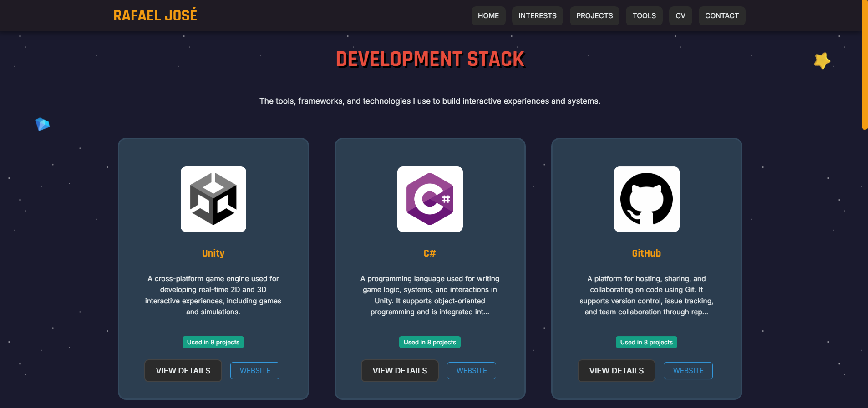The image size is (868, 408).
Task: Open the CV navigation link
Action: 680,16
